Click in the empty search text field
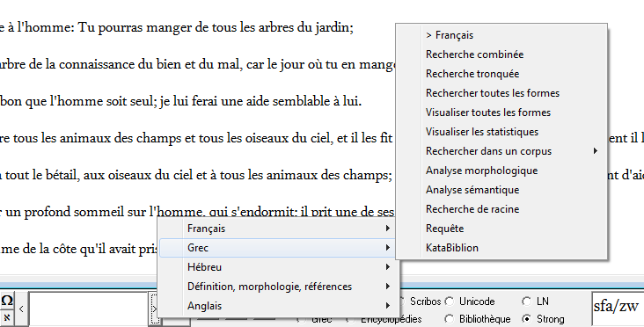The width and height of the screenshot is (644, 327). point(88,309)
